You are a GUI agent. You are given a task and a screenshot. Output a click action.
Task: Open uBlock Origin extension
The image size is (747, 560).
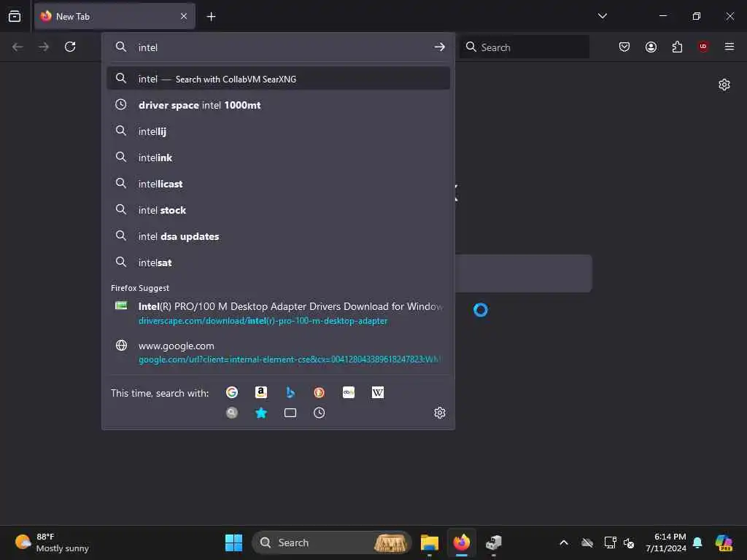point(703,47)
